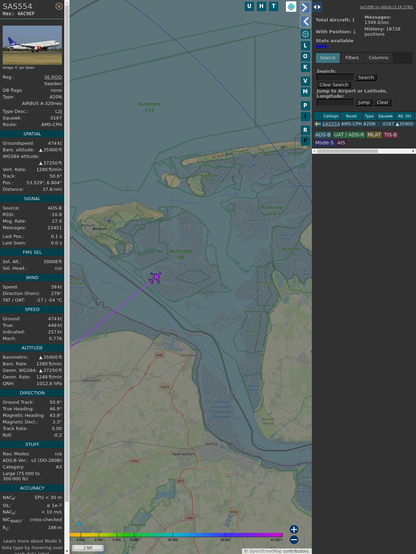Sort table by Squawk column
Viewport: 416px width, 554px height.
point(385,116)
